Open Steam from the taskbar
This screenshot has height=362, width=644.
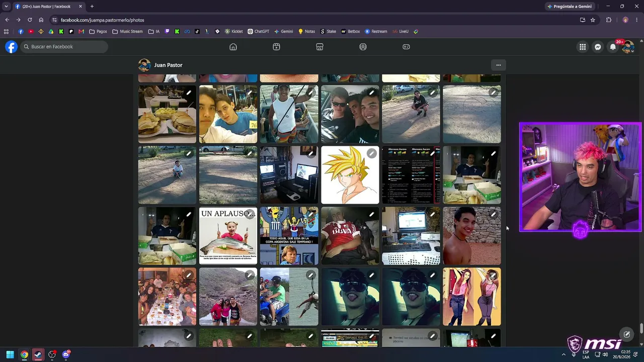[x=38, y=354]
